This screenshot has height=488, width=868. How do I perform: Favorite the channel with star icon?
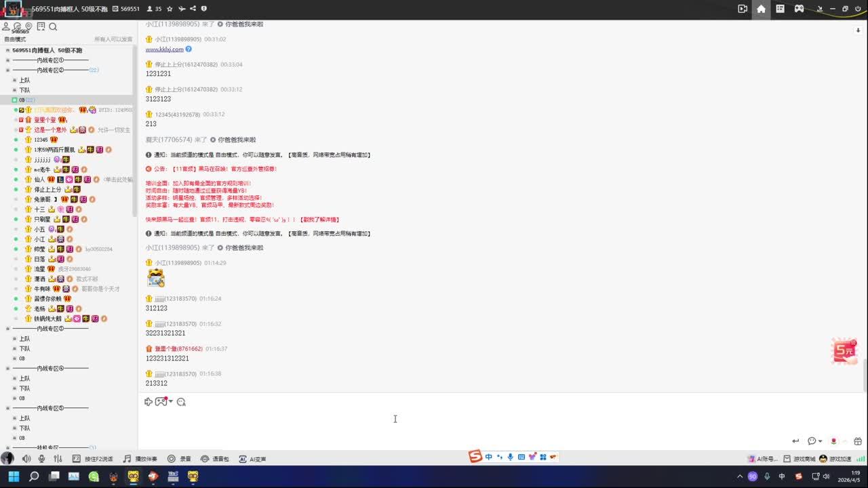(170, 9)
